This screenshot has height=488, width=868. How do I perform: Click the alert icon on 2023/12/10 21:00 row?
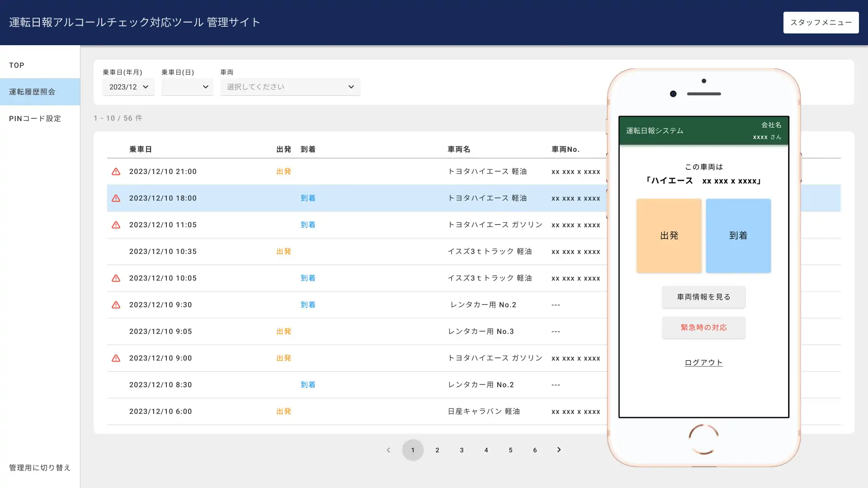point(116,171)
